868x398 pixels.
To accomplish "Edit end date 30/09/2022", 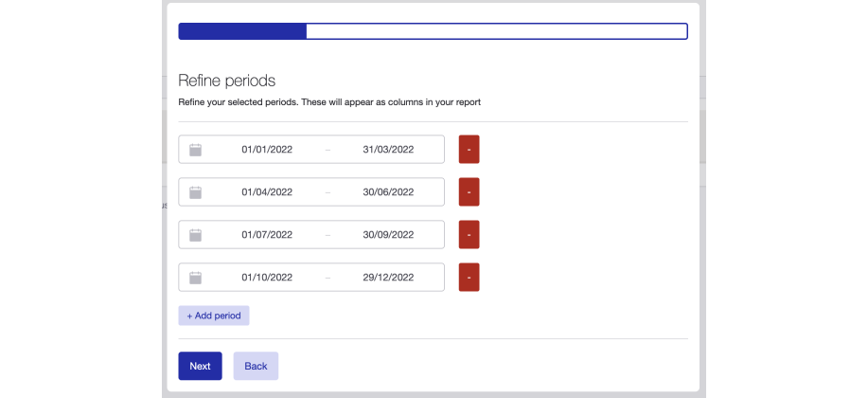I will (x=388, y=235).
